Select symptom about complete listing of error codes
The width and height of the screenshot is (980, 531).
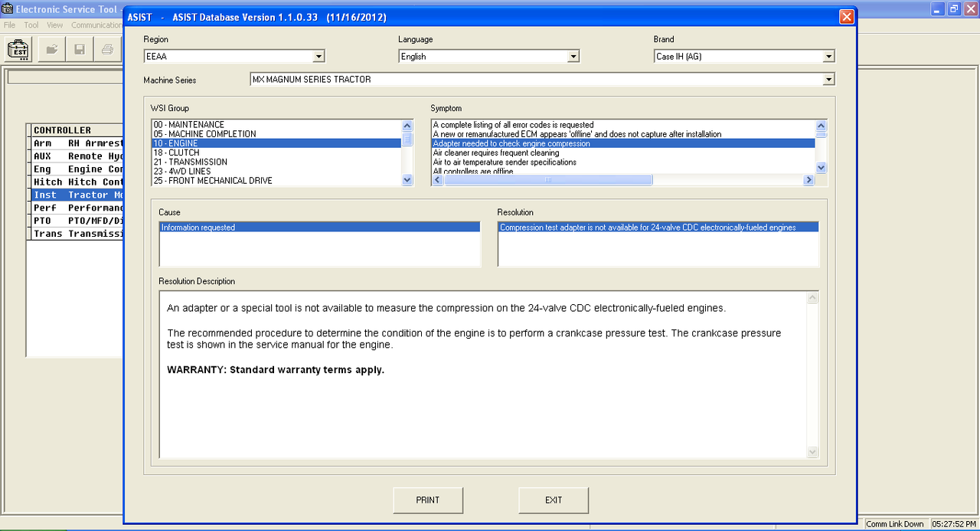coord(623,125)
